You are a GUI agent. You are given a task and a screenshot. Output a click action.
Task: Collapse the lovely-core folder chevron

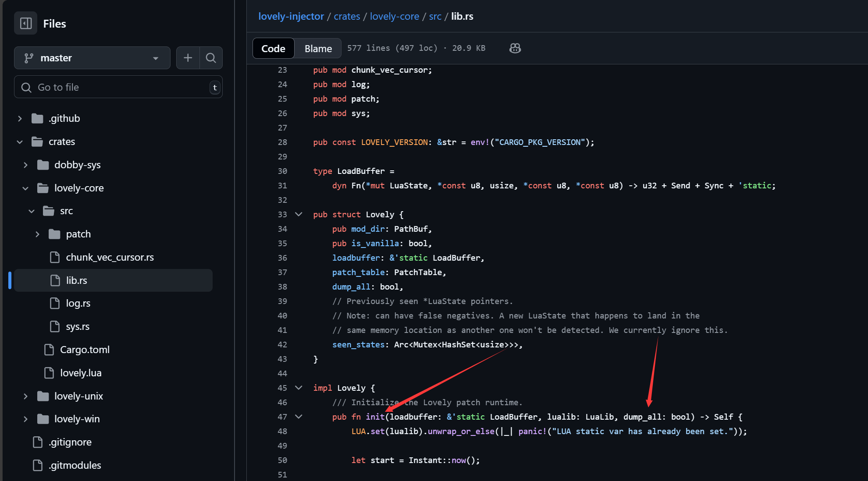coord(25,188)
